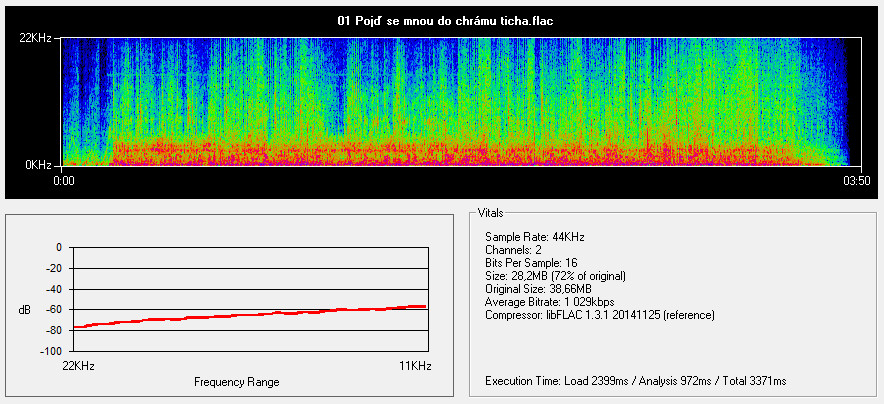Viewport: 884px width, 404px height.
Task: Click the 0 value on the dB axis
Action: click(x=59, y=247)
